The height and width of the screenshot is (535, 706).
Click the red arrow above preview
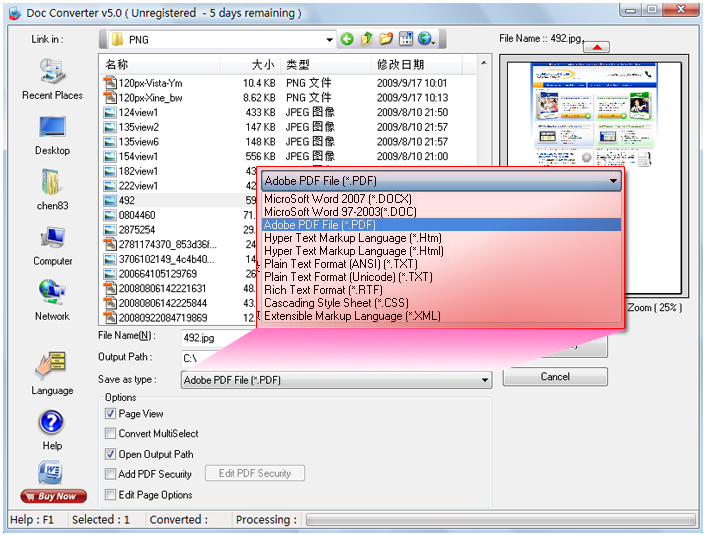click(x=595, y=47)
